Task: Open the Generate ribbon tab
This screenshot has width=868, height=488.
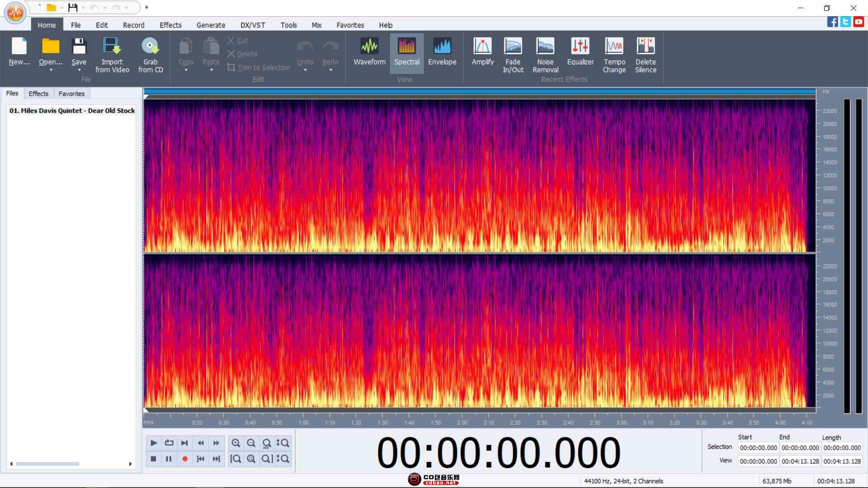Action: [x=211, y=25]
